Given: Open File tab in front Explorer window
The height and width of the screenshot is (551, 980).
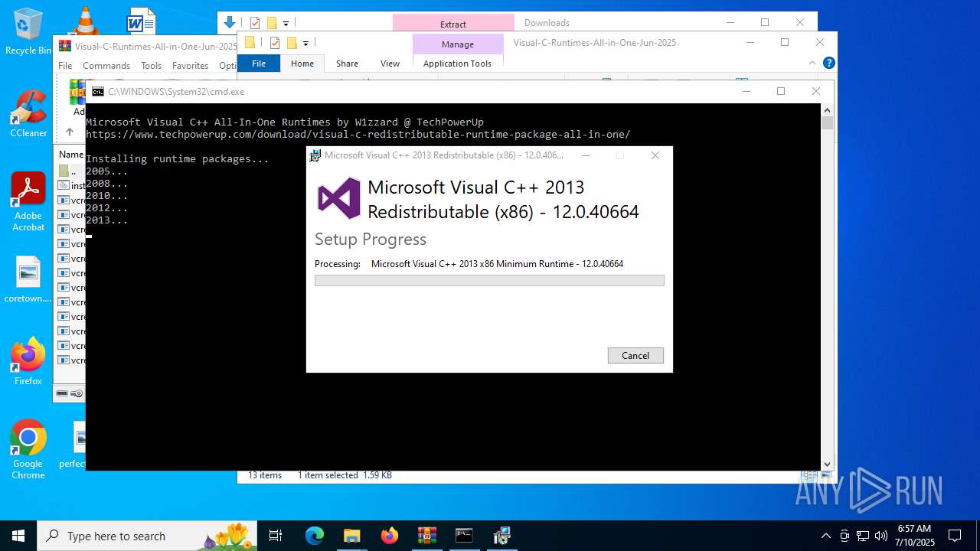Looking at the screenshot, I should (x=259, y=64).
